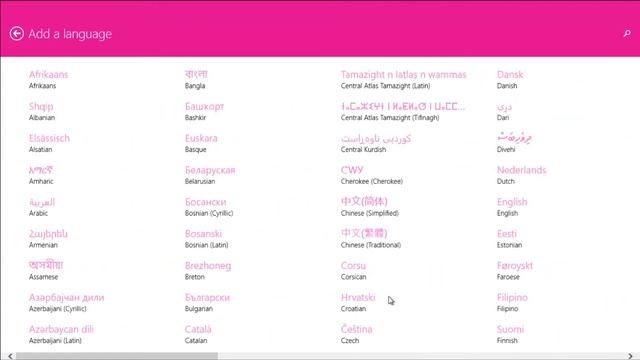This screenshot has height=360, width=640.
Task: Select Danish (Dansk)
Action: click(x=510, y=80)
